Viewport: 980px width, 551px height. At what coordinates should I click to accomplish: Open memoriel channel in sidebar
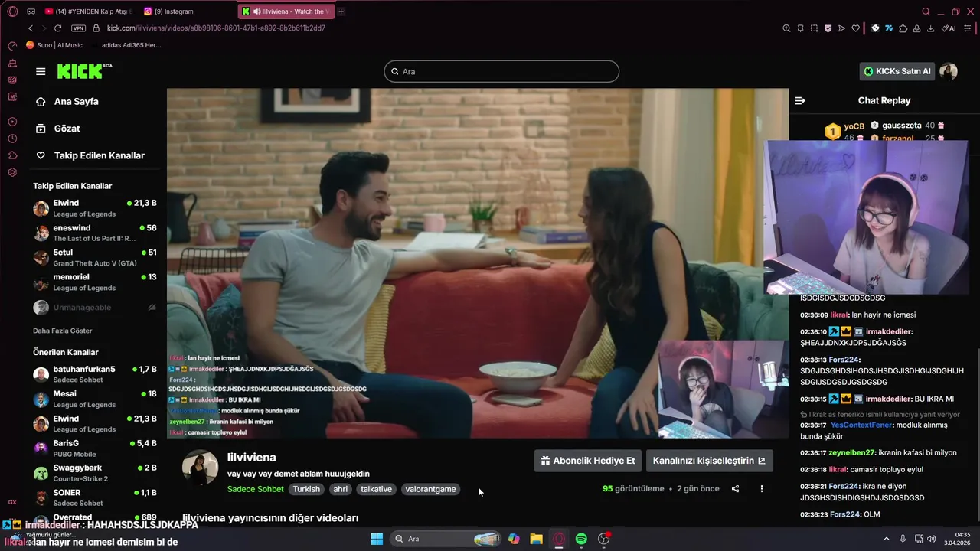(96, 282)
